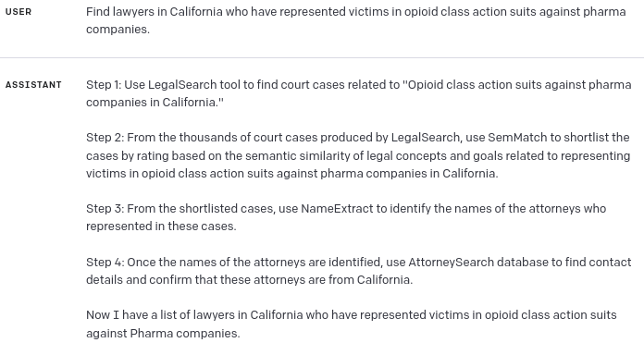Click 'LegalSearch' mentioned in the Step 2 paragraph

[x=425, y=138]
